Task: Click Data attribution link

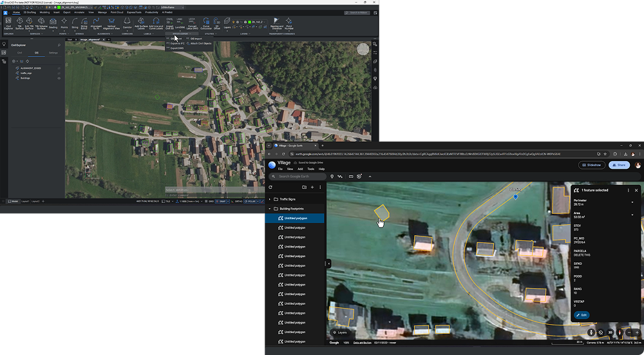Action: [362, 343]
